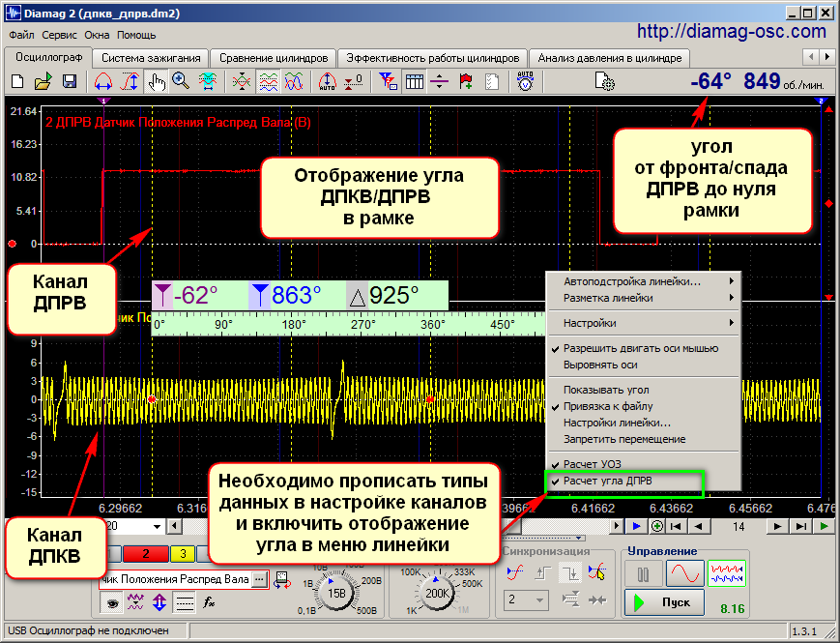This screenshot has height=643, width=840.
Task: Click the 'Пуск' start button
Action: click(x=664, y=602)
